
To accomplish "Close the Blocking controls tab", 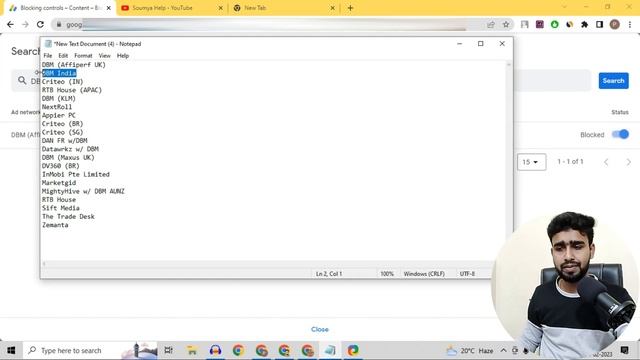I will (x=109, y=8).
